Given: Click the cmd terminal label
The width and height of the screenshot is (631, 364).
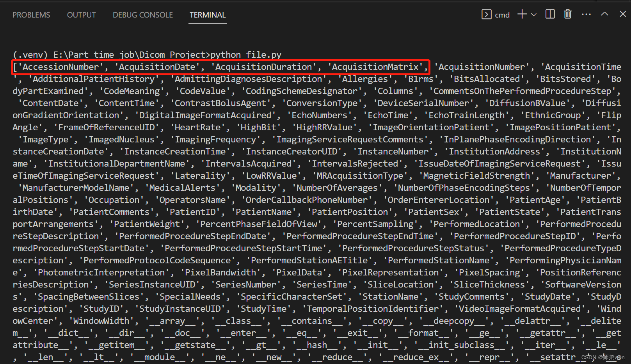Looking at the screenshot, I should coord(503,14).
